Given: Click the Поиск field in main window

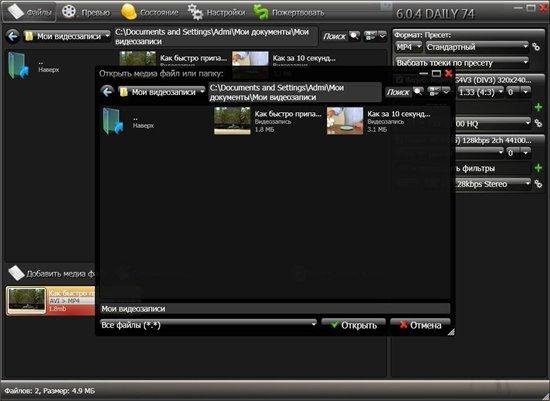Looking at the screenshot, I should click(x=335, y=36).
